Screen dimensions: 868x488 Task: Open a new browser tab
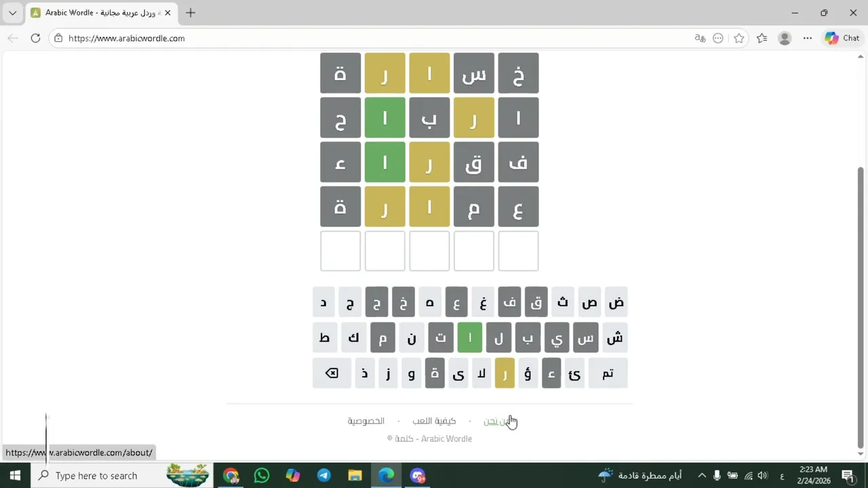point(191,13)
